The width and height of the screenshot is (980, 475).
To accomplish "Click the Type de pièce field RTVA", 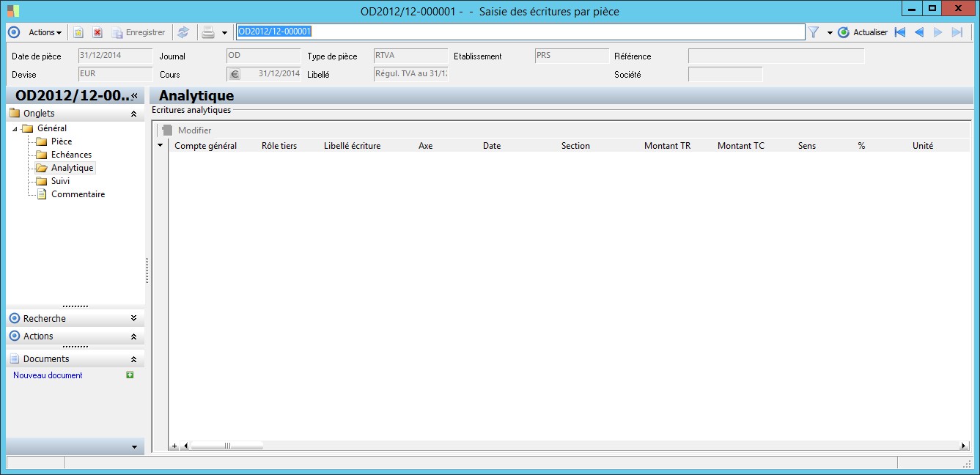I will [x=410, y=56].
